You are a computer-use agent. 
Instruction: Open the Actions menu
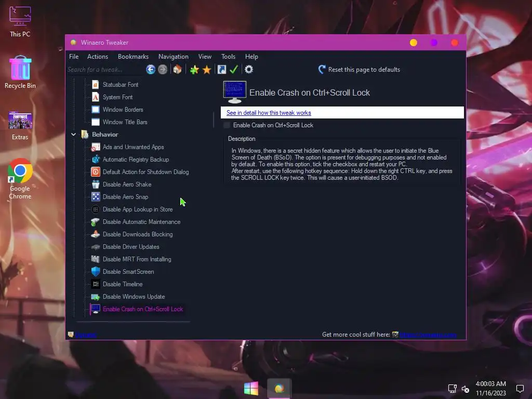[98, 57]
